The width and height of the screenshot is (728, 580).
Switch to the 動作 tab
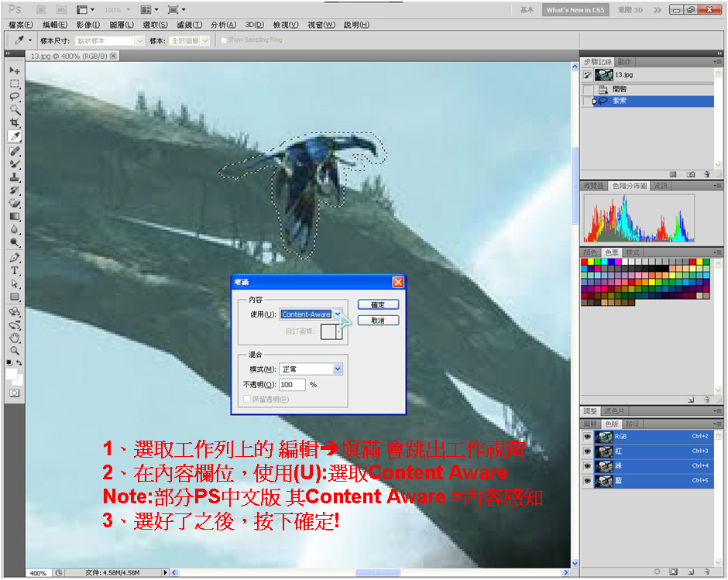pyautogui.click(x=624, y=62)
